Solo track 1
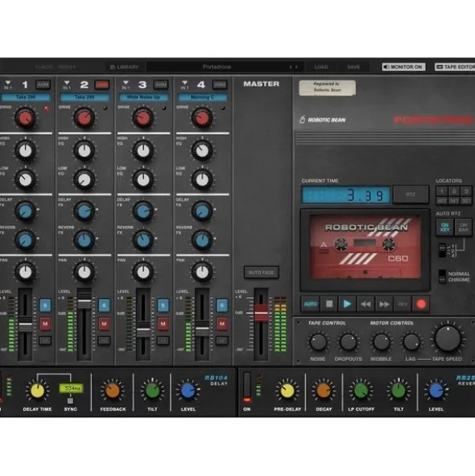 (45, 305)
